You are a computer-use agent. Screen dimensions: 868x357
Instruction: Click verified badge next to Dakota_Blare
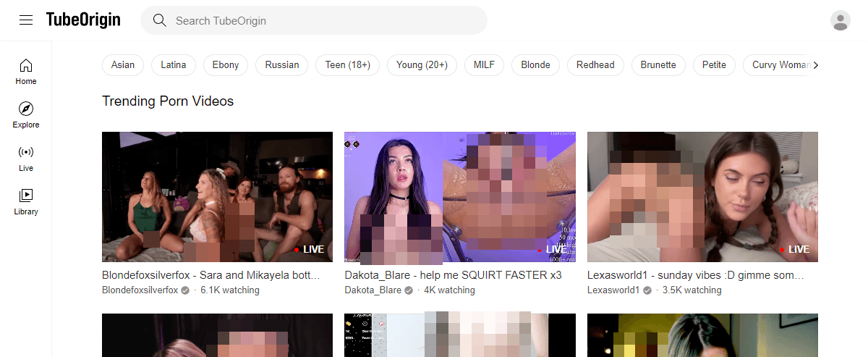(x=409, y=290)
